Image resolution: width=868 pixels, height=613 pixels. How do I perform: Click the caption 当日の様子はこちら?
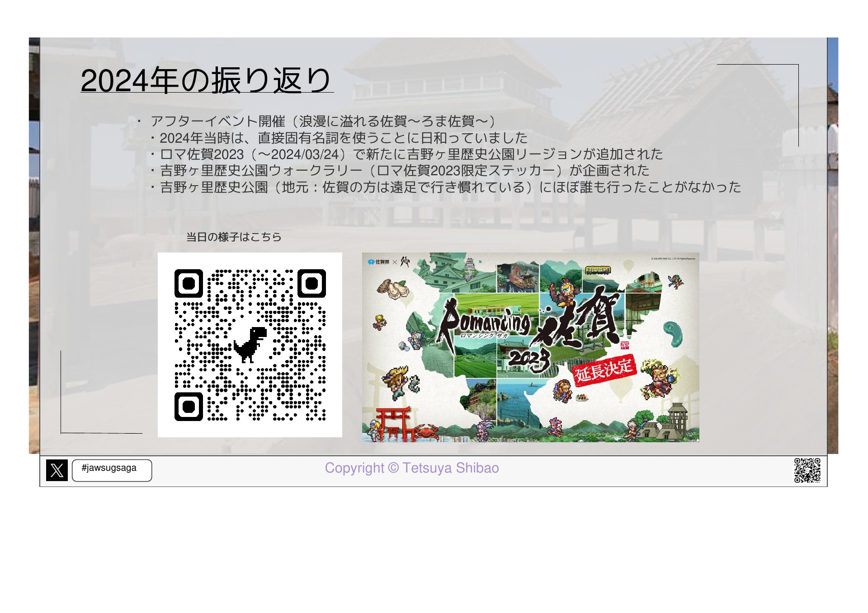click(x=234, y=237)
